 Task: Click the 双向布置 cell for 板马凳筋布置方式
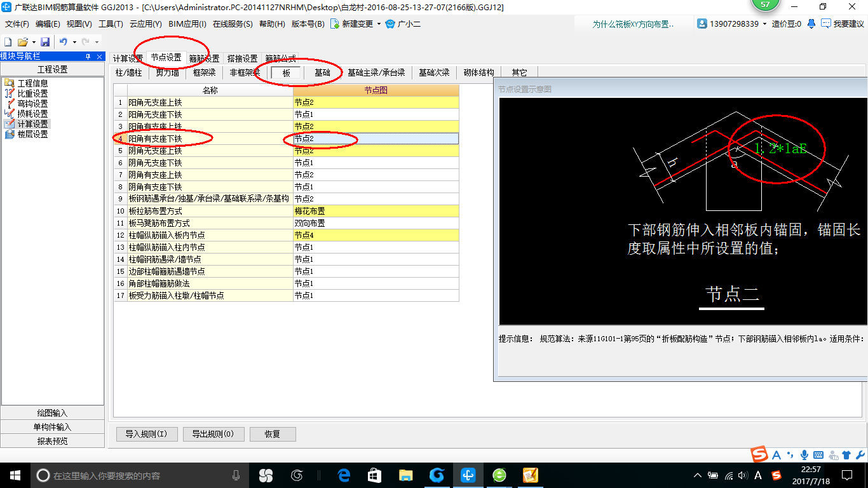(x=376, y=223)
